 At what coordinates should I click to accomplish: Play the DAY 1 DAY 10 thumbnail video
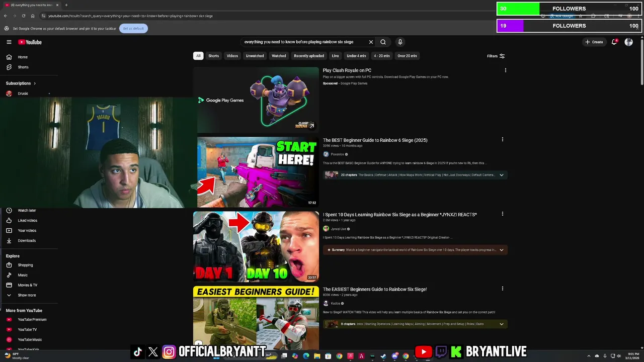pos(256,246)
